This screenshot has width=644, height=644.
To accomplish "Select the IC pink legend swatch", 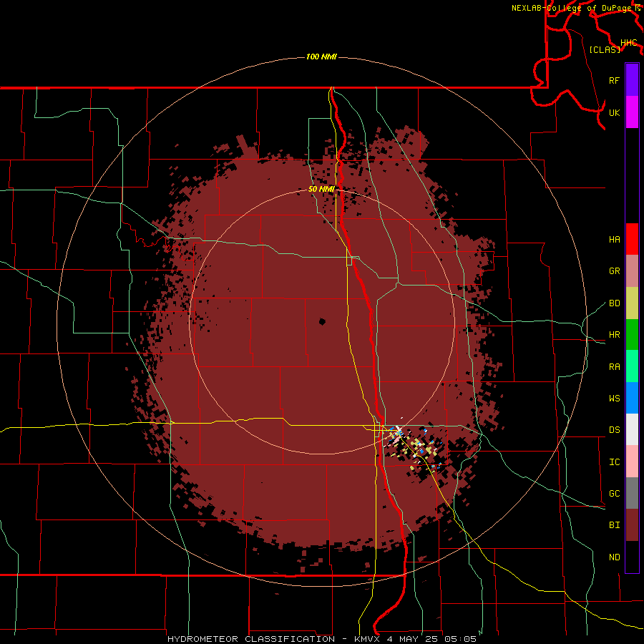I will [x=632, y=462].
